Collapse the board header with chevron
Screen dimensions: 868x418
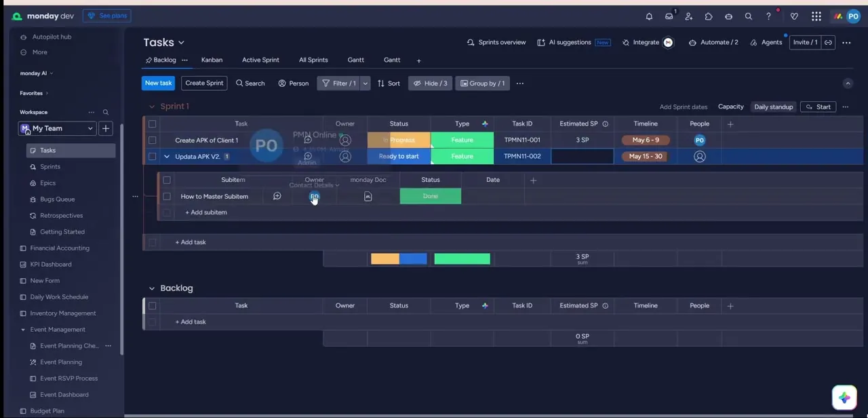(x=848, y=83)
